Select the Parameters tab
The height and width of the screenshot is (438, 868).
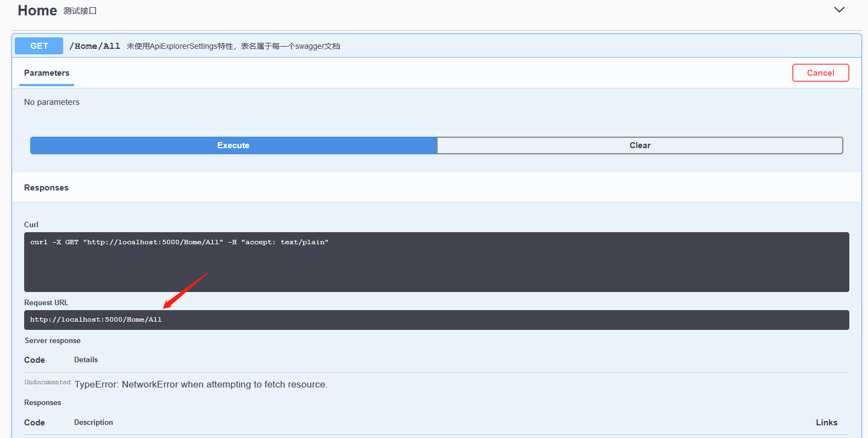pyautogui.click(x=47, y=73)
